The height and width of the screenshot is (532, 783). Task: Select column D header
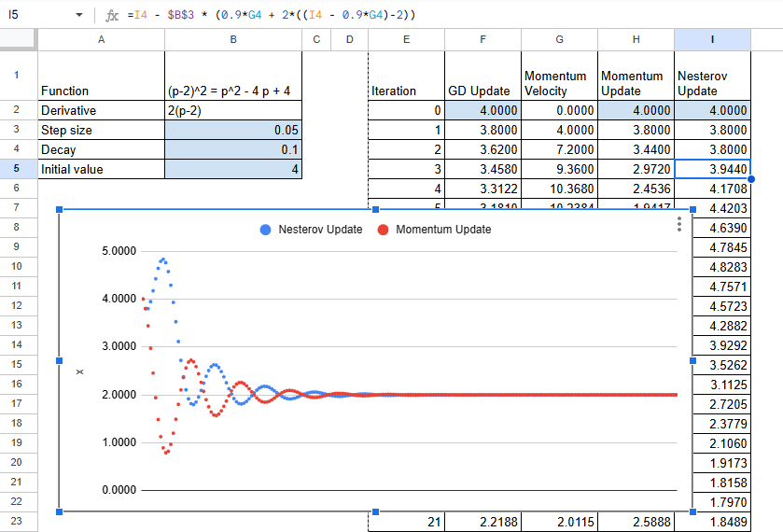coord(350,39)
